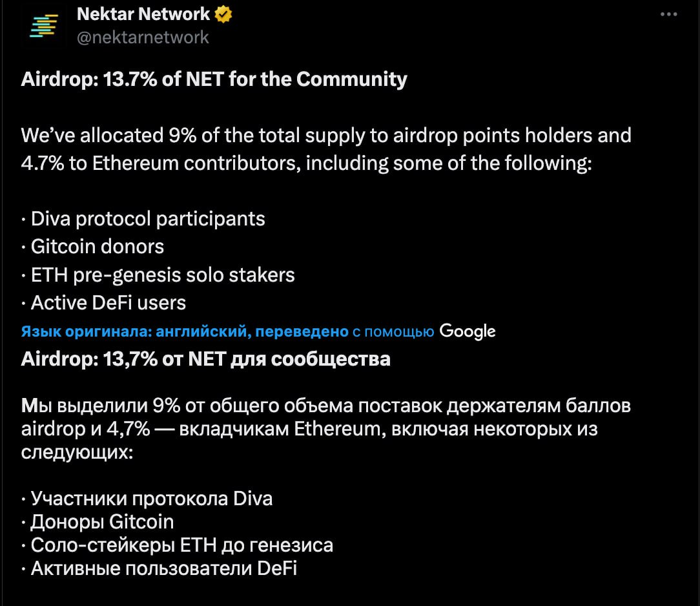The image size is (700, 606).
Task: Click the 'Язык оригинала: английский, переведено' link
Action: click(185, 331)
